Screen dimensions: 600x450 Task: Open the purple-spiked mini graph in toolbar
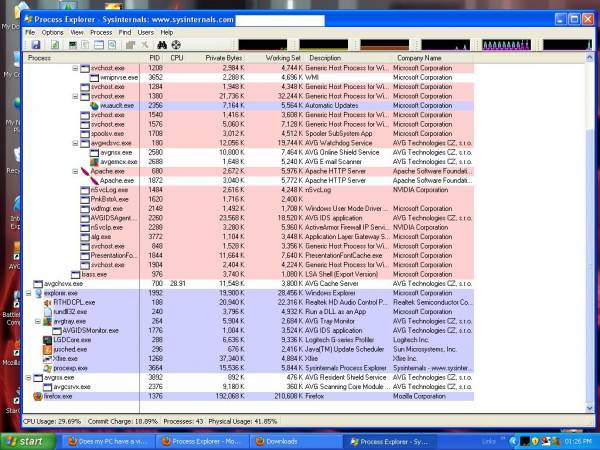[506, 45]
